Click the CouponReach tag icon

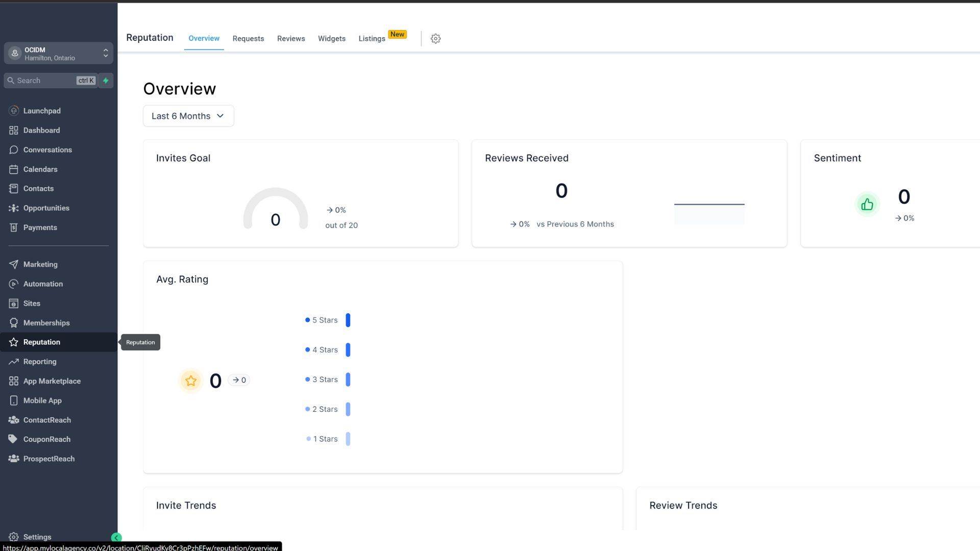(x=13, y=439)
